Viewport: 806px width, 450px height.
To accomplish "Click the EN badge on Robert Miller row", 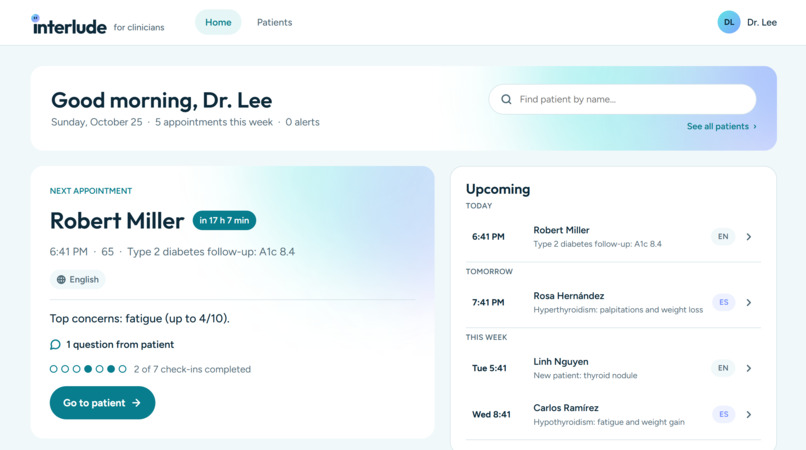I will pyautogui.click(x=723, y=237).
